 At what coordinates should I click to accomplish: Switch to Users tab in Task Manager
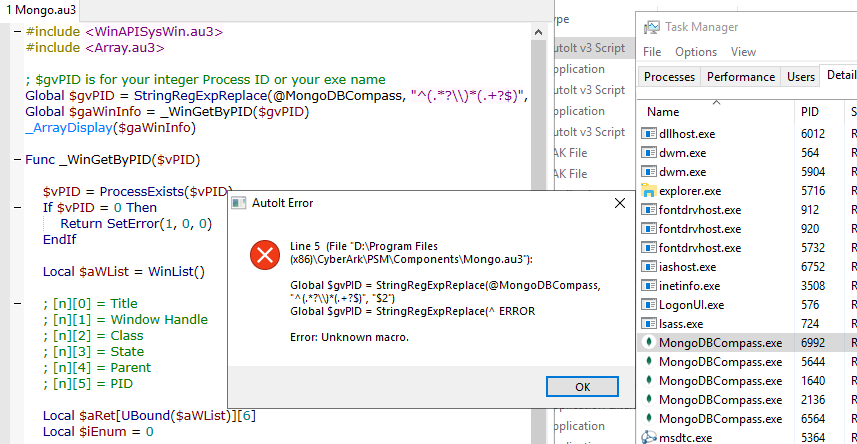pyautogui.click(x=801, y=77)
